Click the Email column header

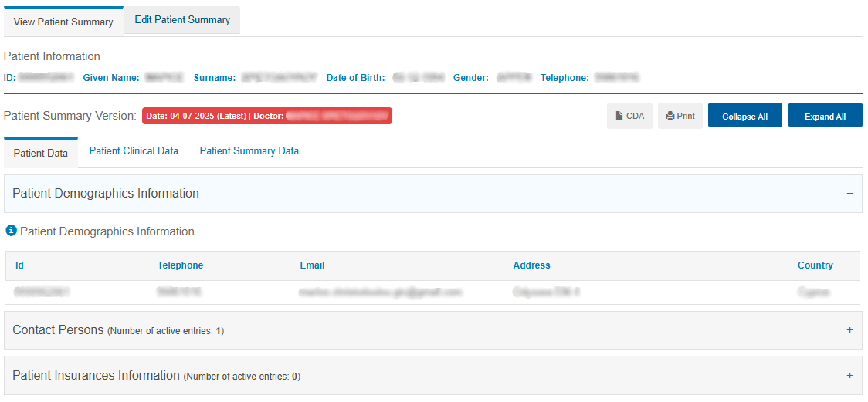pyautogui.click(x=312, y=265)
